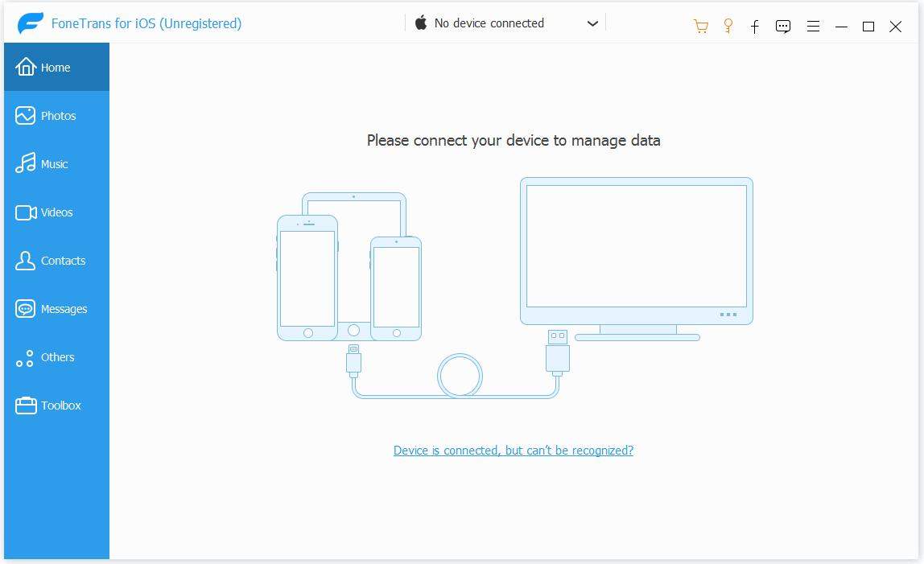Expand the device selection dropdown arrow
The width and height of the screenshot is (924, 564).
593,23
